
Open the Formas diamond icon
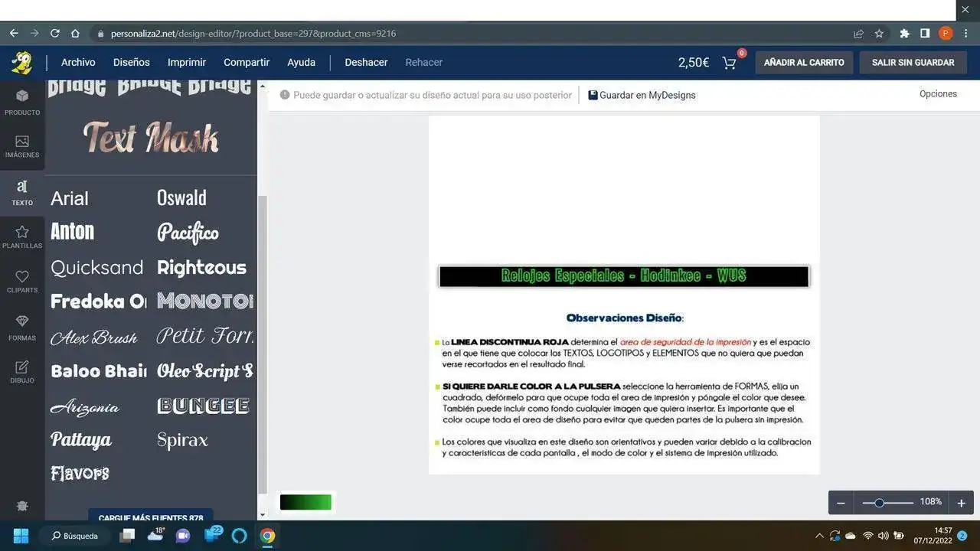click(22, 327)
